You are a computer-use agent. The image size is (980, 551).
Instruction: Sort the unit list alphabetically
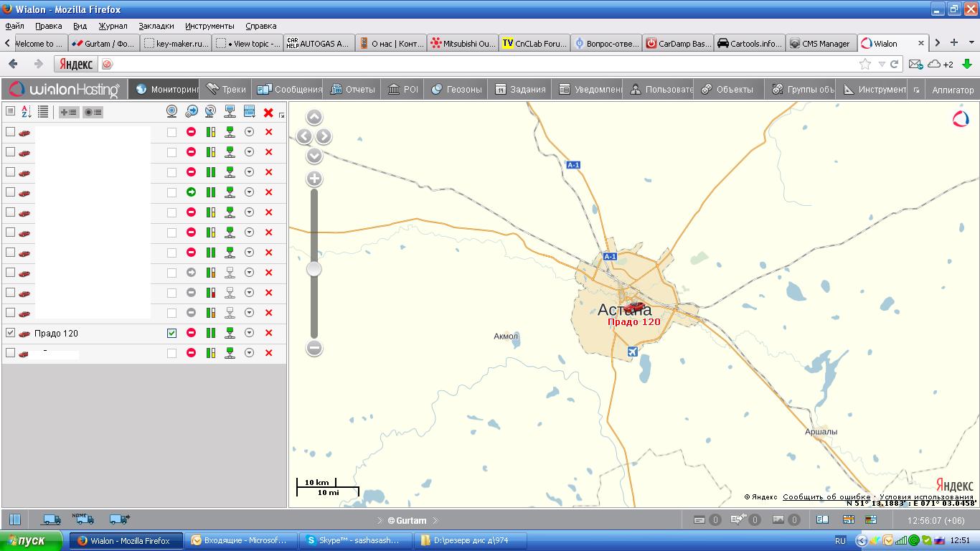[26, 112]
